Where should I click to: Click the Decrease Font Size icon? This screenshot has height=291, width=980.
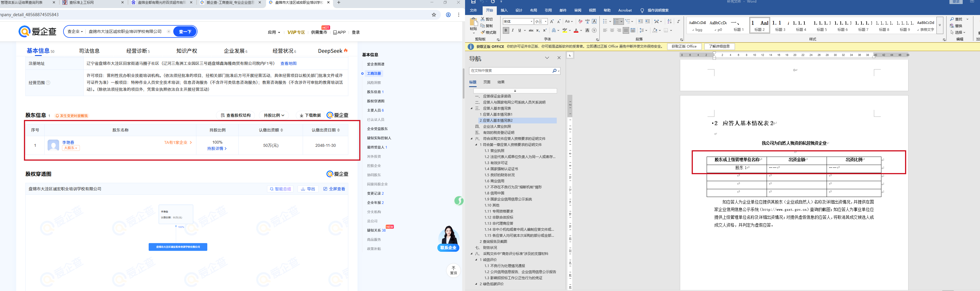point(559,22)
